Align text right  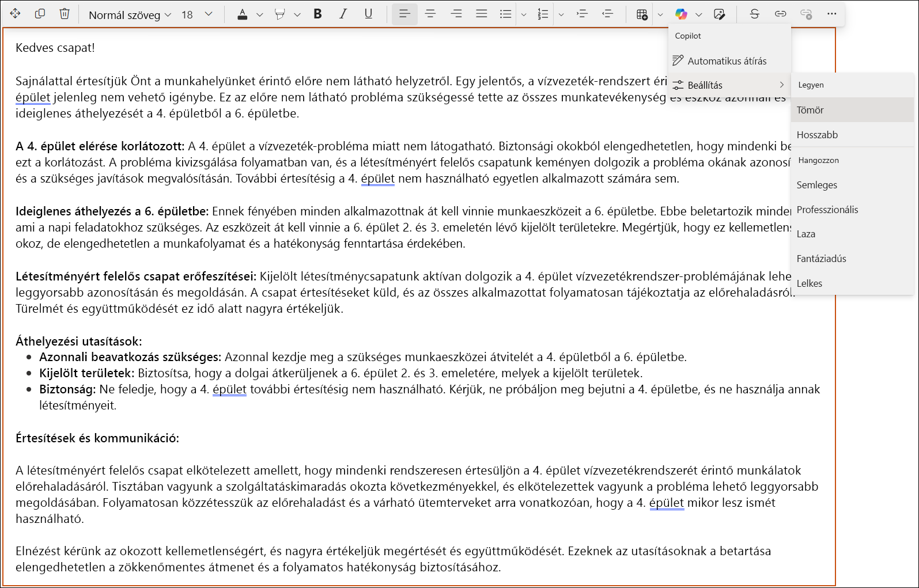[x=456, y=14]
